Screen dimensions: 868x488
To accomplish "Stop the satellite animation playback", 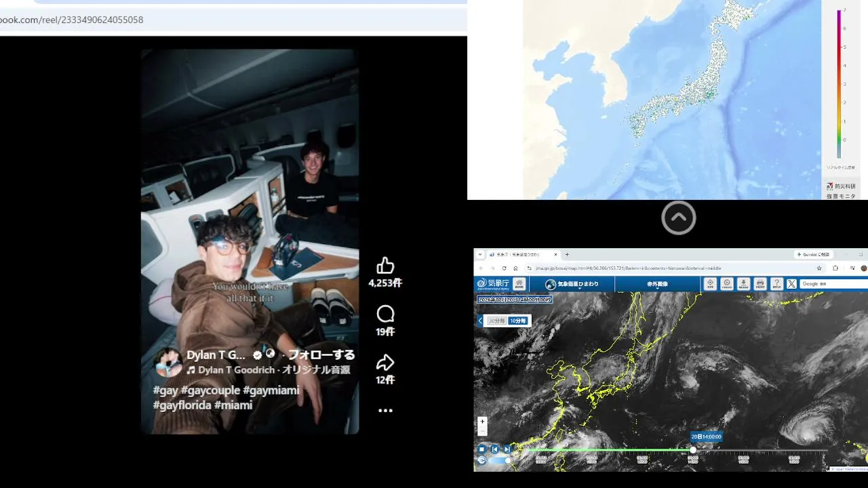I will pos(482,449).
